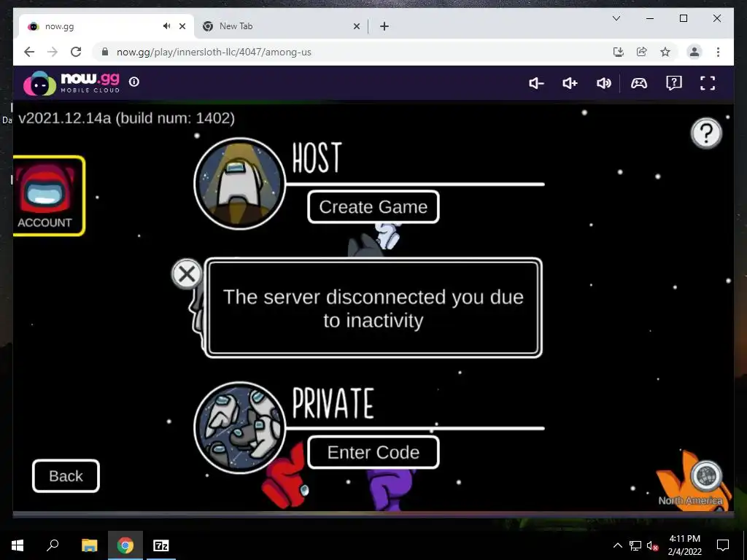Viewport: 747px width, 560px height.
Task: Install the now.gg app icon
Action: click(619, 52)
